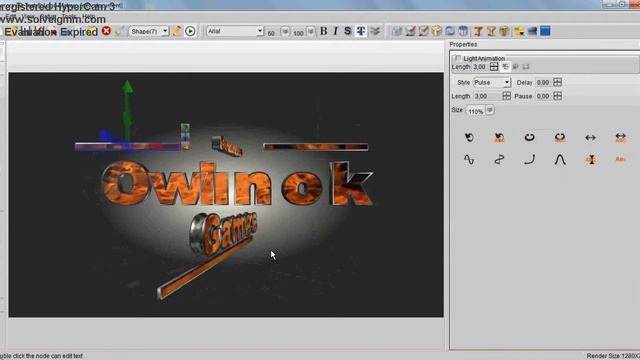Click the second checkmark picture toolbar icon
Viewport: 640px width, 360px height.
[x=410, y=31]
